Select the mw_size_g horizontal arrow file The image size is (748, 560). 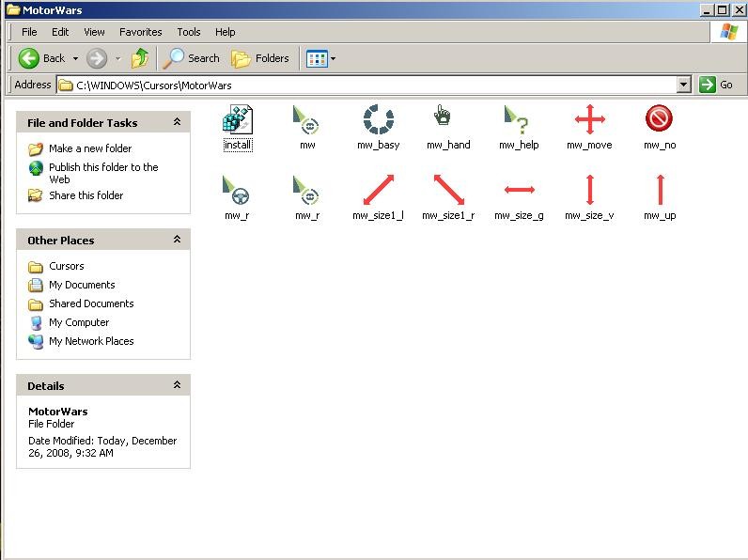[519, 191]
